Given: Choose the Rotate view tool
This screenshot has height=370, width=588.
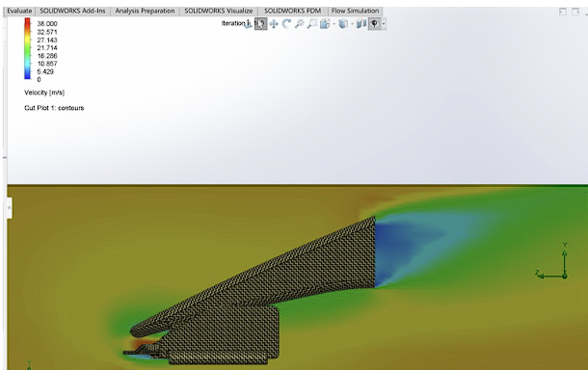Looking at the screenshot, I should 286,24.
